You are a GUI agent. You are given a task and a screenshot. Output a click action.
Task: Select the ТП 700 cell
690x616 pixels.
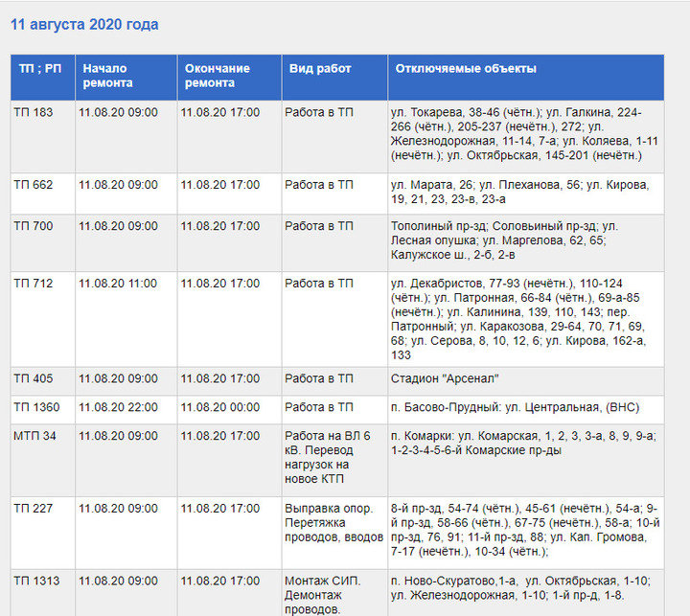point(34,226)
